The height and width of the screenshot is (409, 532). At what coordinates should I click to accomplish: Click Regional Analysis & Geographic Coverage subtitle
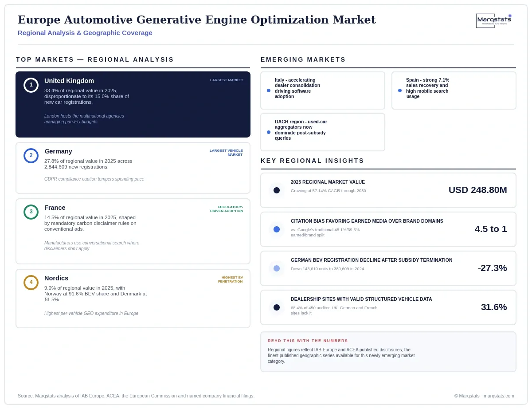[85, 33]
